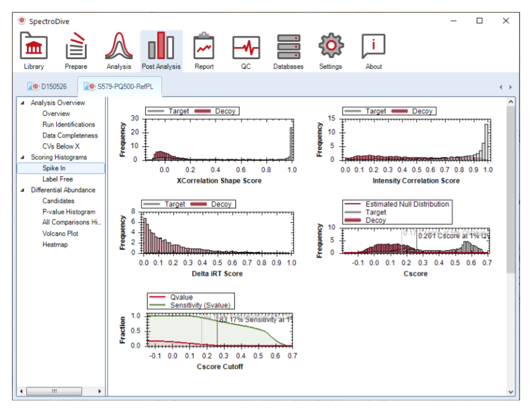The width and height of the screenshot is (532, 413).
Task: Open the Volcano Plot item
Action: coord(60,233)
